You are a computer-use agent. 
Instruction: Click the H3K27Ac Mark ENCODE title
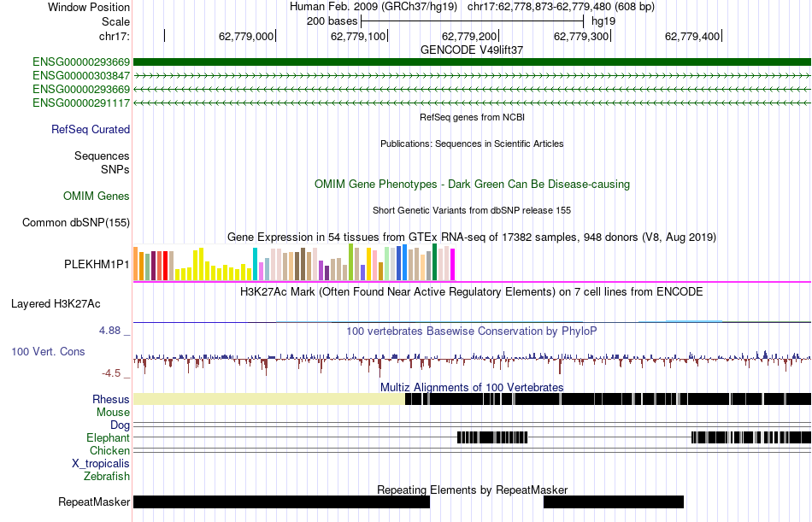[472, 291]
